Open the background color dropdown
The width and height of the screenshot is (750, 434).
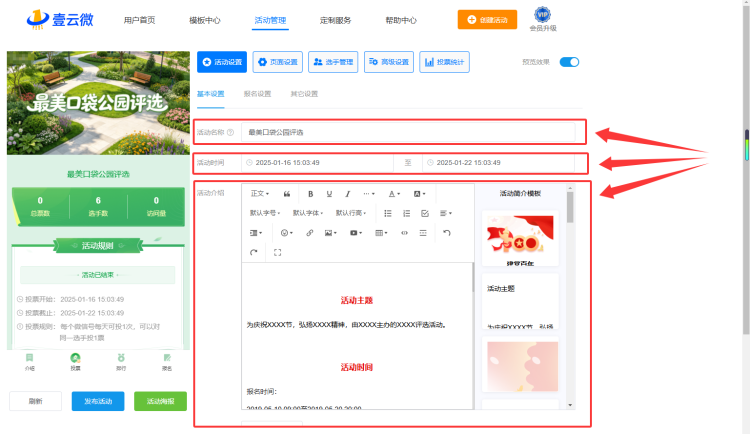[419, 194]
